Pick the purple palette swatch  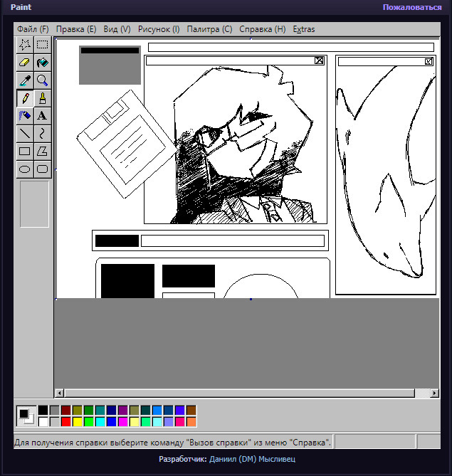click(x=122, y=410)
